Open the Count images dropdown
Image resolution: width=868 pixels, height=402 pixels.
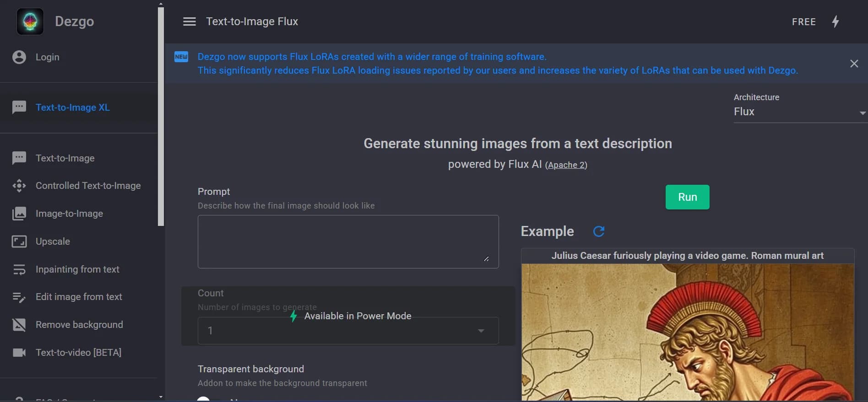pyautogui.click(x=348, y=331)
